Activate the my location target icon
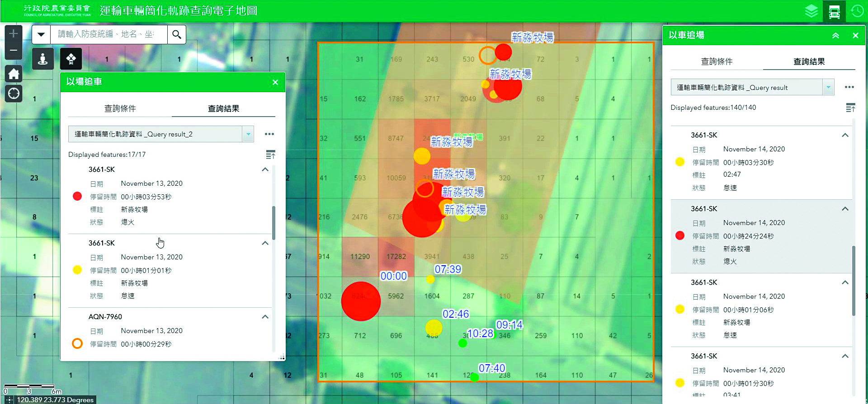This screenshot has height=404, width=868. click(14, 94)
